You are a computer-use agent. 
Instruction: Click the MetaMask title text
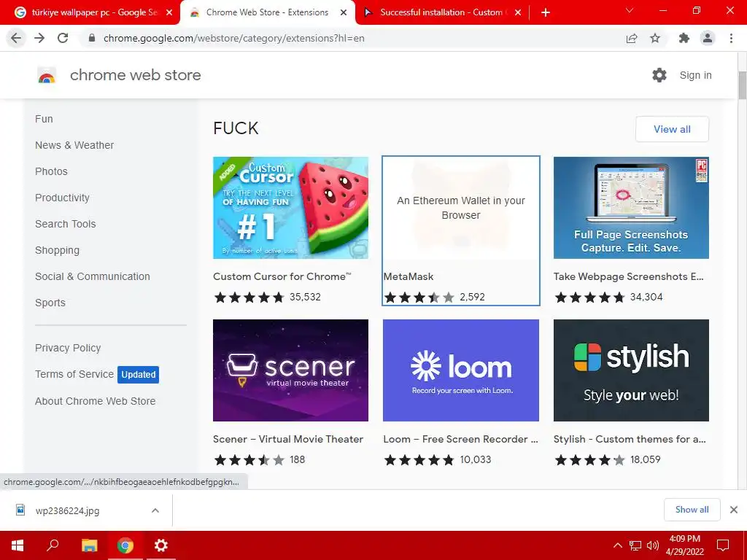409,276
